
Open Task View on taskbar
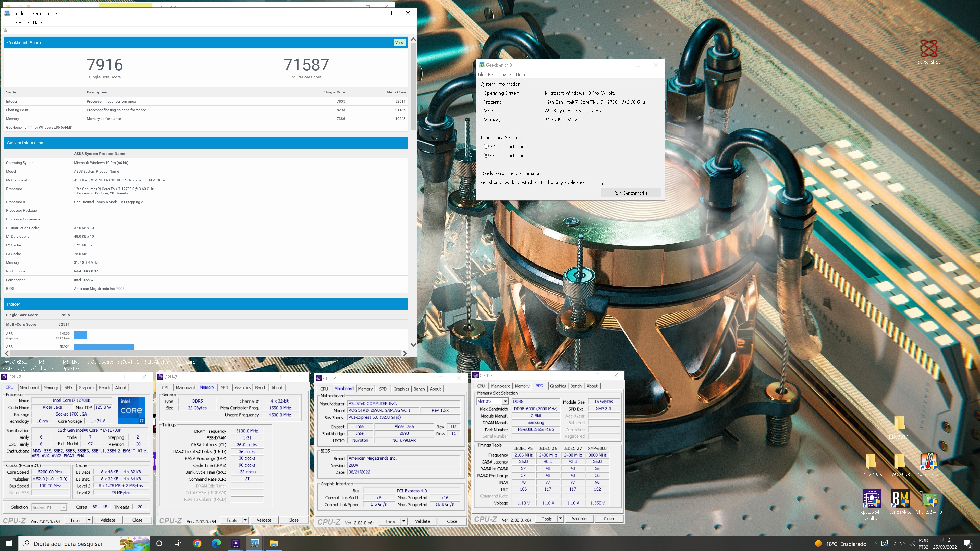point(177,543)
